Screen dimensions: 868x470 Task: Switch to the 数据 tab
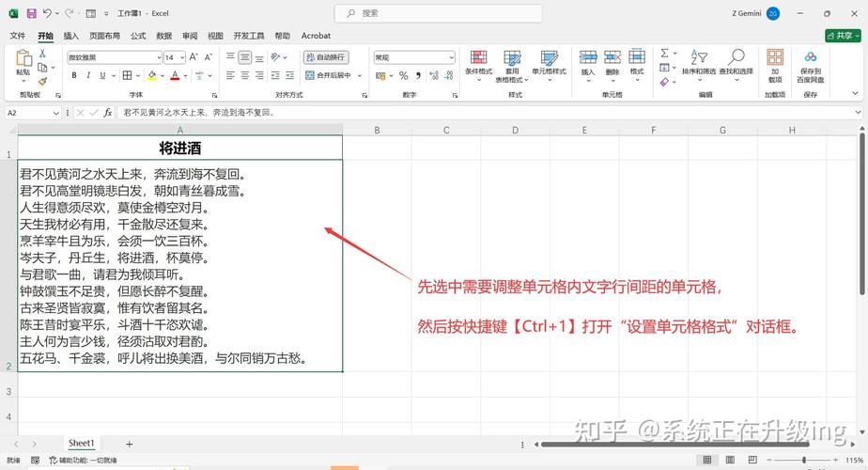(163, 36)
